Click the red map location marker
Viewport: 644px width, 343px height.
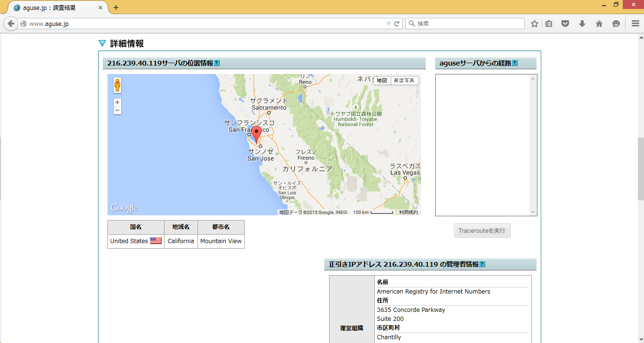[x=256, y=134]
